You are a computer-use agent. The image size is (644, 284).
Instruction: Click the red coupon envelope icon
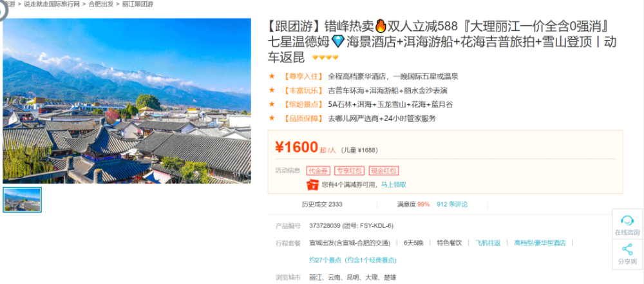pos(312,185)
